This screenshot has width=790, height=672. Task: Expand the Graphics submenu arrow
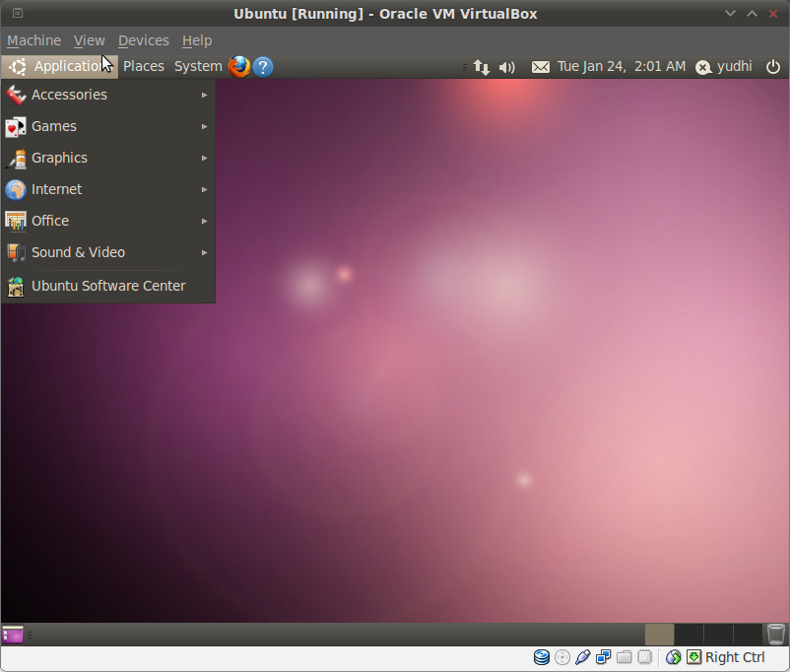click(x=204, y=159)
